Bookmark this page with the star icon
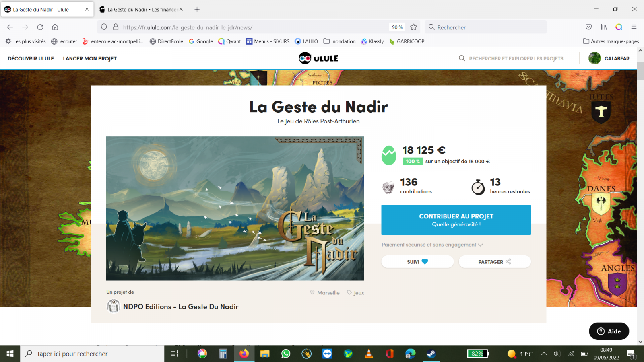Image resolution: width=644 pixels, height=362 pixels. point(413,27)
